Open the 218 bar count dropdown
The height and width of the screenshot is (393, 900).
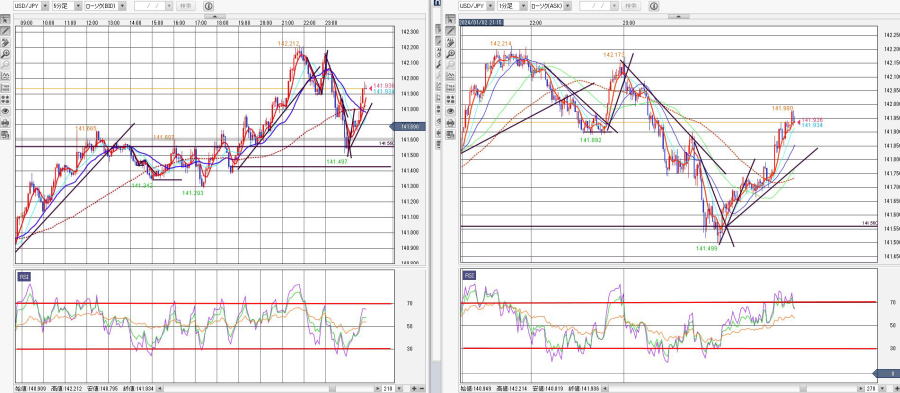coord(398,388)
